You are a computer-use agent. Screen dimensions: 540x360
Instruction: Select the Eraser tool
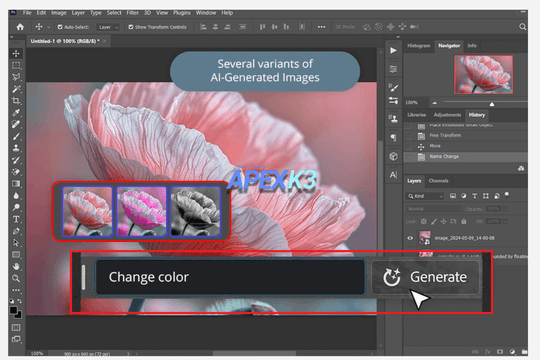16,172
